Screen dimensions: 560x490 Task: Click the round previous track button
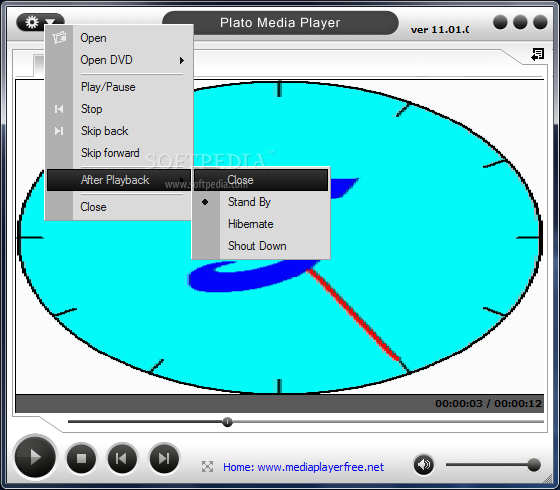122,458
